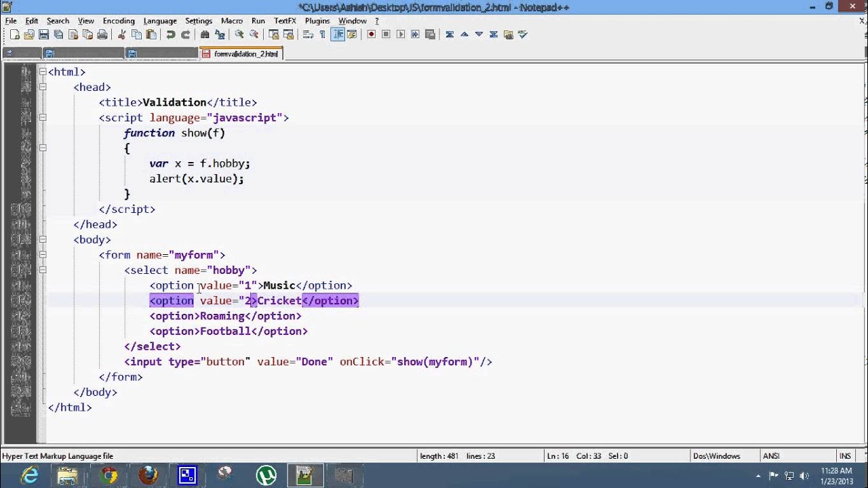The width and height of the screenshot is (868, 488).
Task: Collapse the <body> fold marker
Action: click(x=43, y=239)
